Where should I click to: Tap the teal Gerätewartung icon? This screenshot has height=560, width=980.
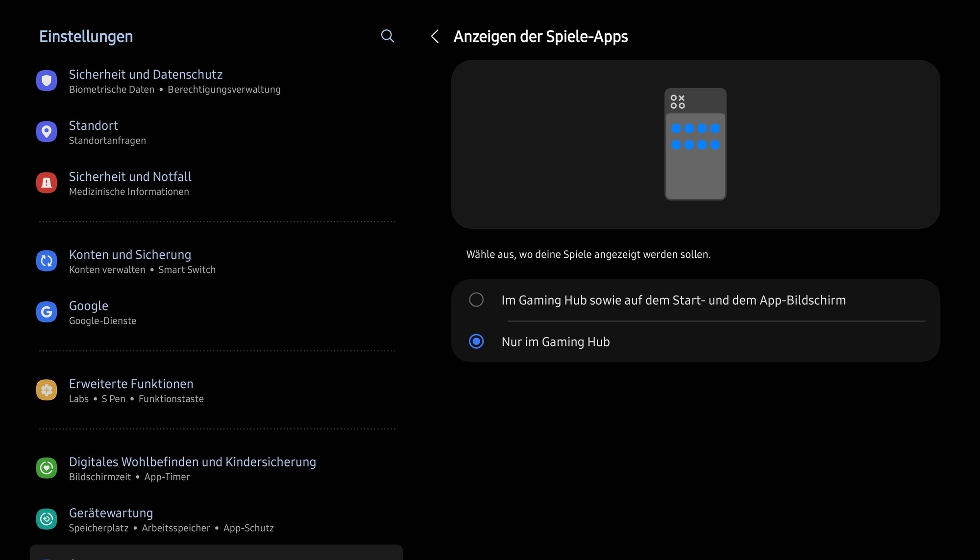point(47,519)
